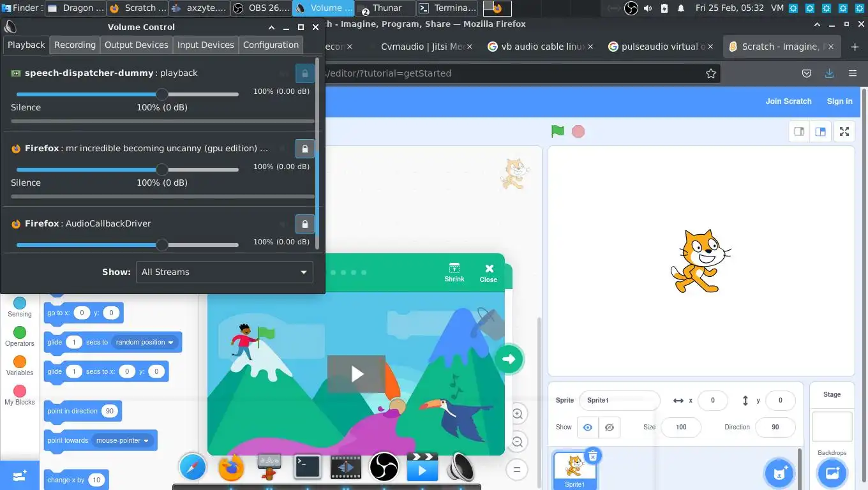Click the green flag to run the project
868x490 pixels.
[x=558, y=131]
